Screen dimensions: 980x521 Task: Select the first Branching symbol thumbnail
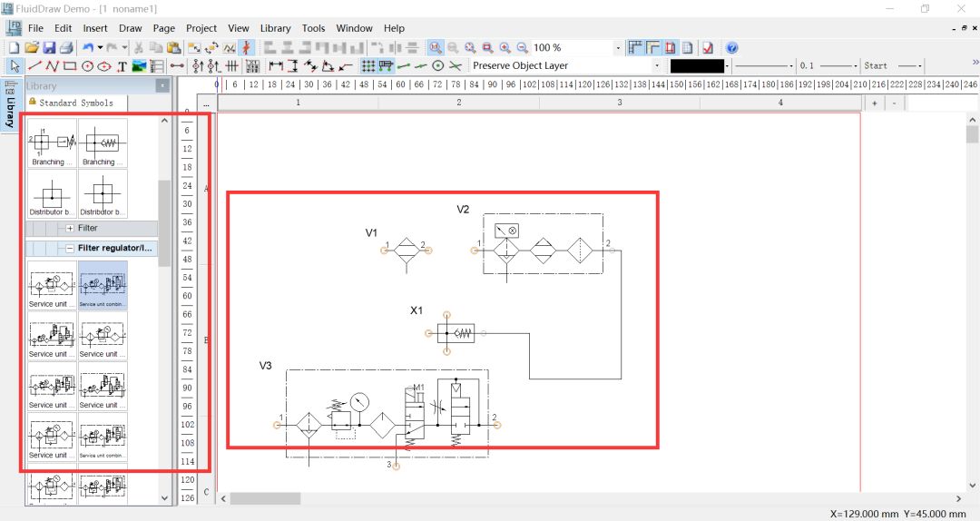tap(53, 143)
